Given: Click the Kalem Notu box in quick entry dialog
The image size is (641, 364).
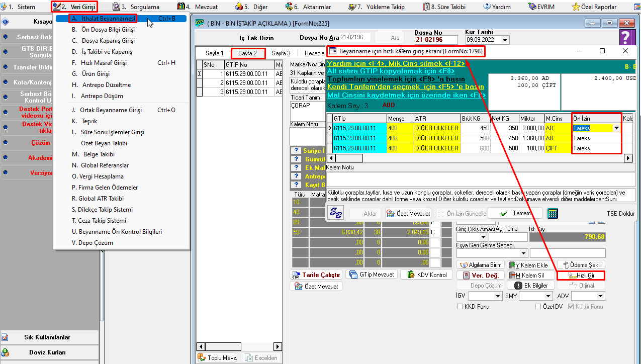Looking at the screenshot, I should coord(481,179).
